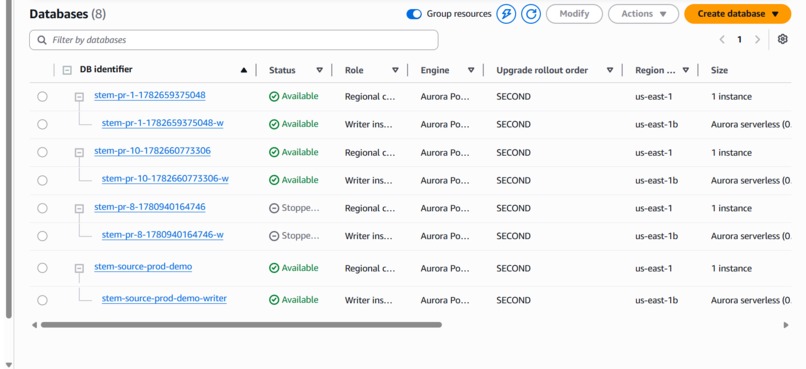Click the Databases (8) heading
Image resolution: width=806 pixels, height=369 pixels.
point(67,14)
